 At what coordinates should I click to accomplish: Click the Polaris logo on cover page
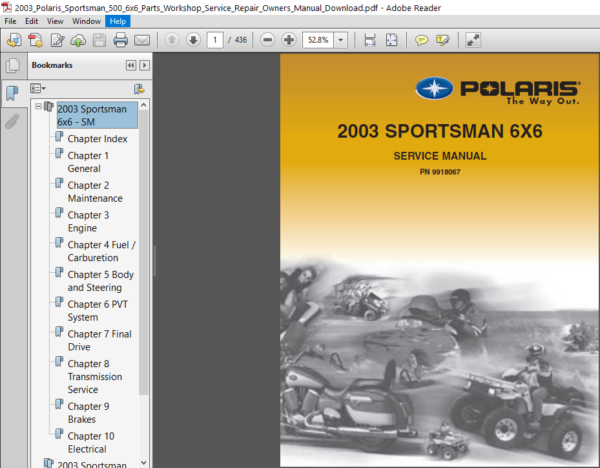(498, 91)
